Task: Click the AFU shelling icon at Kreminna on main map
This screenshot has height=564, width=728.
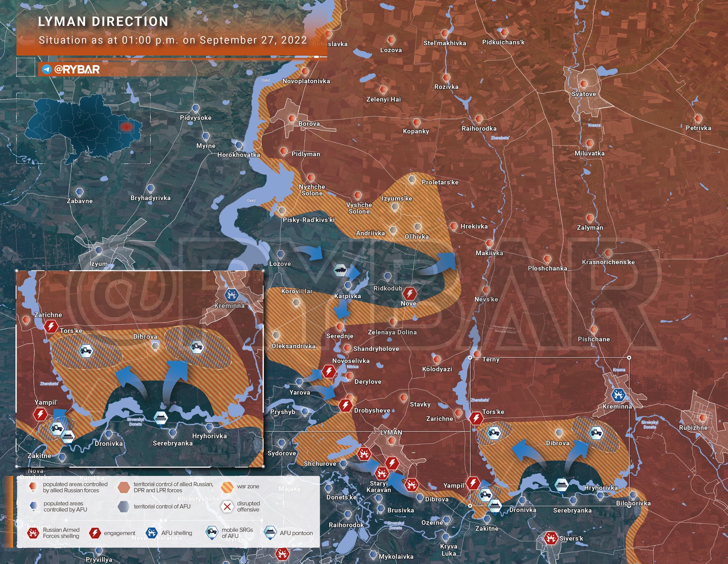Action: 619,395
